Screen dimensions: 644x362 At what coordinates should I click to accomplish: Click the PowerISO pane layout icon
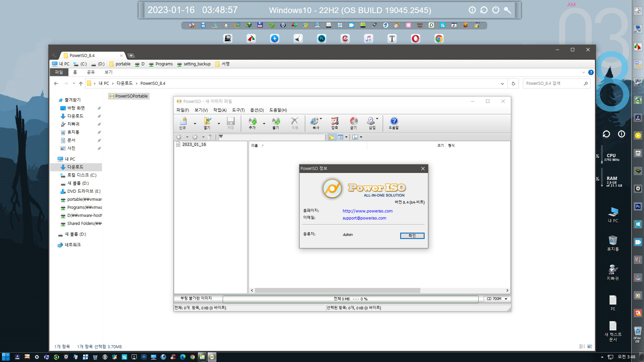pos(355,137)
